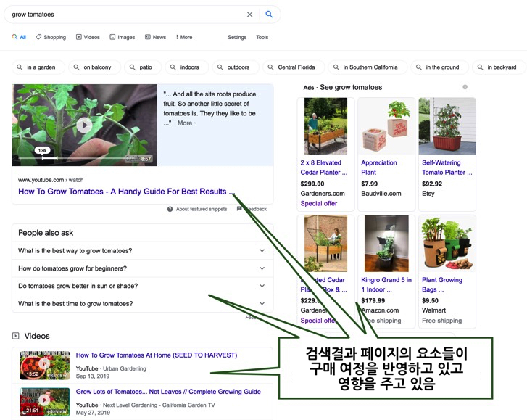This screenshot has width=527, height=420.
Task: Pick the 'in the ground' chip
Action: point(439,67)
